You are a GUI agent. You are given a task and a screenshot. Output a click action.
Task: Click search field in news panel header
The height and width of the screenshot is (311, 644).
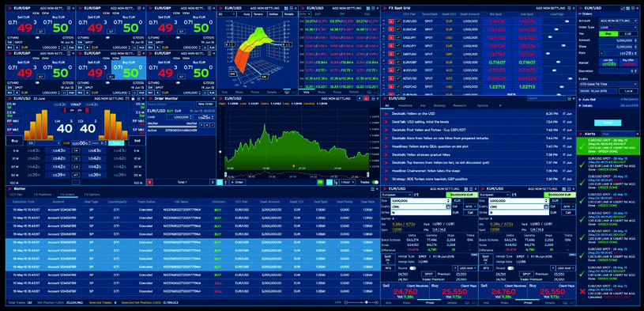[546, 99]
